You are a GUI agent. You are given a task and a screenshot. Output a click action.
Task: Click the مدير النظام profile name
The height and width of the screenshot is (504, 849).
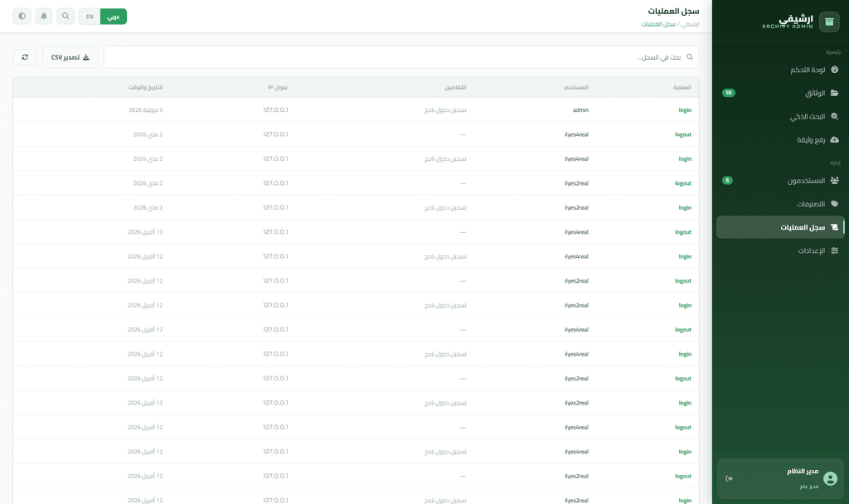pyautogui.click(x=803, y=472)
